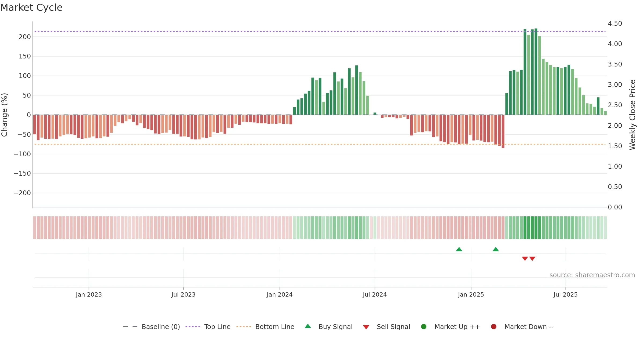Click the green Buy Signal legend triangle

[x=308, y=326]
